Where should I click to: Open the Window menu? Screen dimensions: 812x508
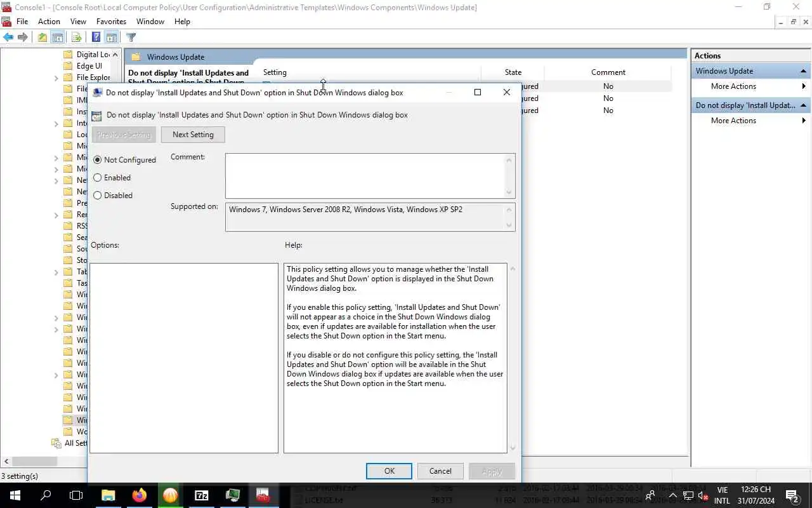pyautogui.click(x=150, y=21)
